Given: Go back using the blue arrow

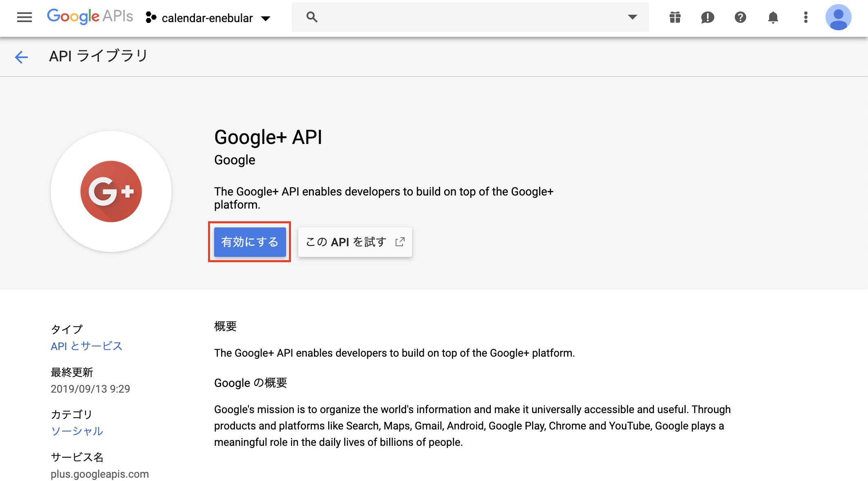Looking at the screenshot, I should (x=21, y=57).
